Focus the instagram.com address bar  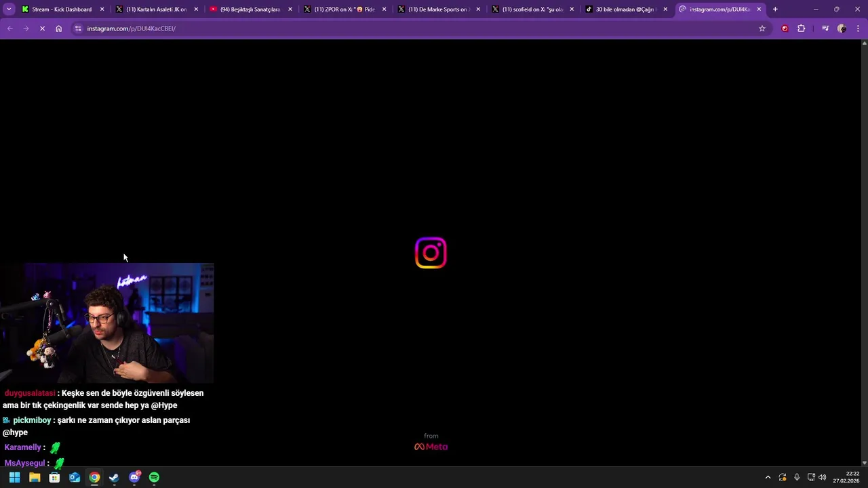[414, 28]
